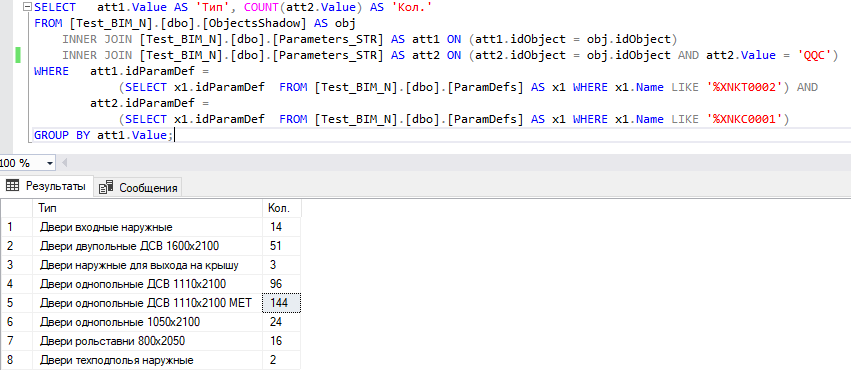Viewport: 851px width, 370px height.
Task: Click the selected count cell 144
Action: pyautogui.click(x=282, y=303)
